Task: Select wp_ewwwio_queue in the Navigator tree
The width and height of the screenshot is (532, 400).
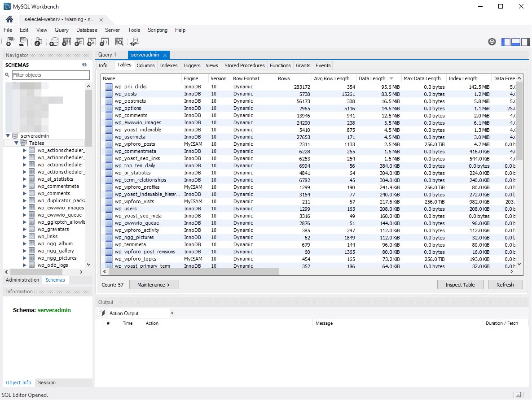Action: coord(60,215)
